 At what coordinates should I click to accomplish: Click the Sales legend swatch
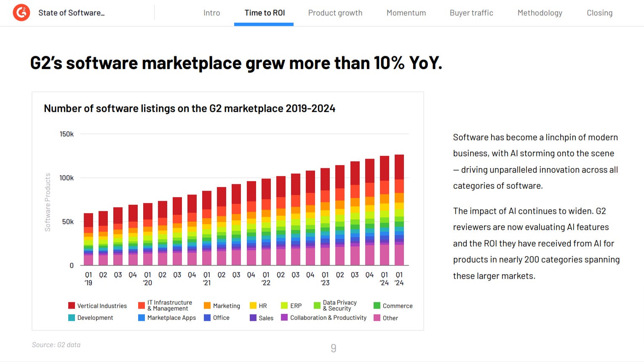click(x=253, y=317)
